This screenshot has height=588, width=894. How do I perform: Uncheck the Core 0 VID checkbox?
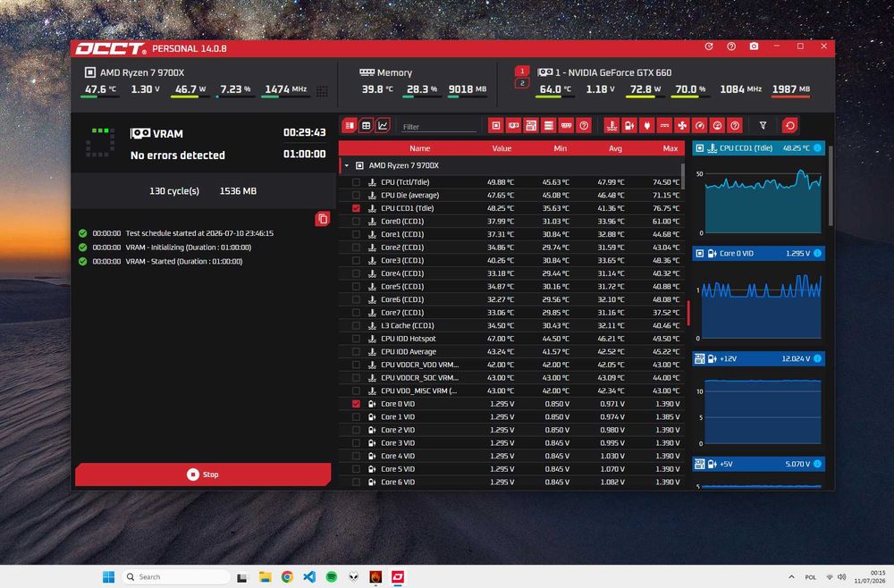point(356,404)
